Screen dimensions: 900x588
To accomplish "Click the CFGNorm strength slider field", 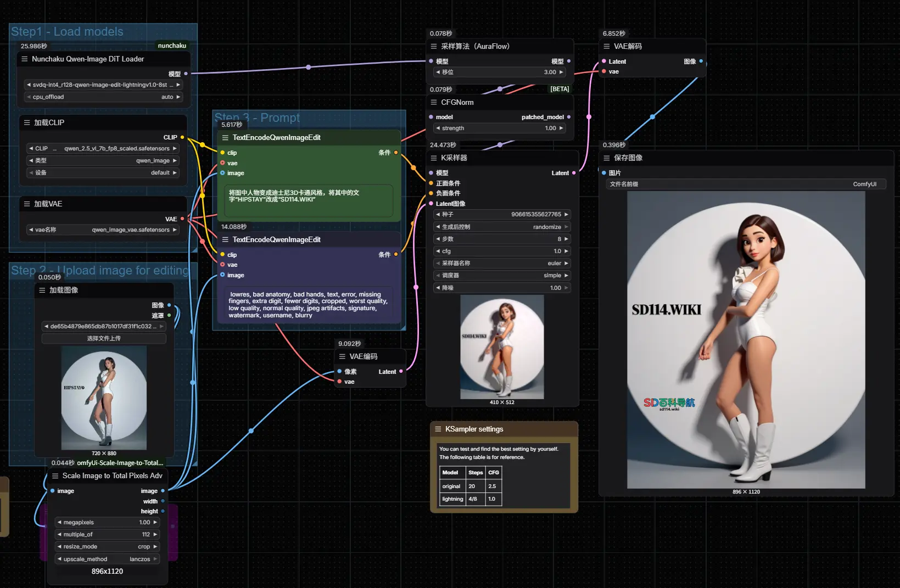I will pos(500,128).
